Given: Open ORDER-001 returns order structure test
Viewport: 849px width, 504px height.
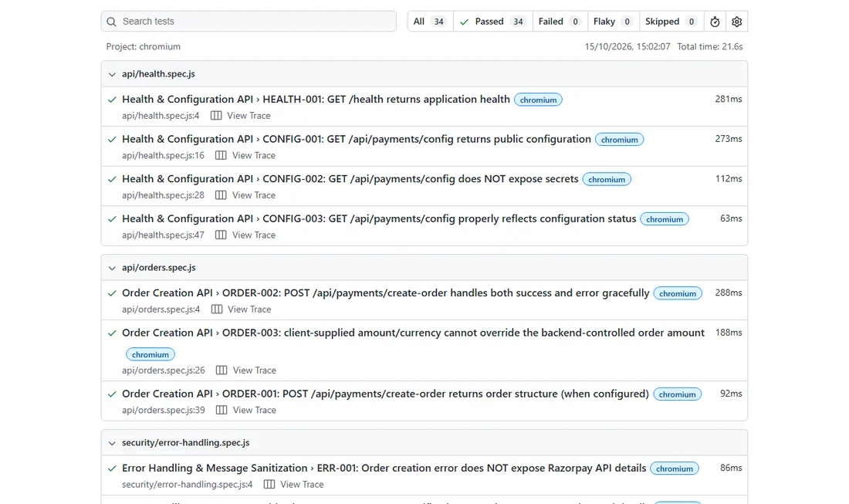Looking at the screenshot, I should click(385, 394).
